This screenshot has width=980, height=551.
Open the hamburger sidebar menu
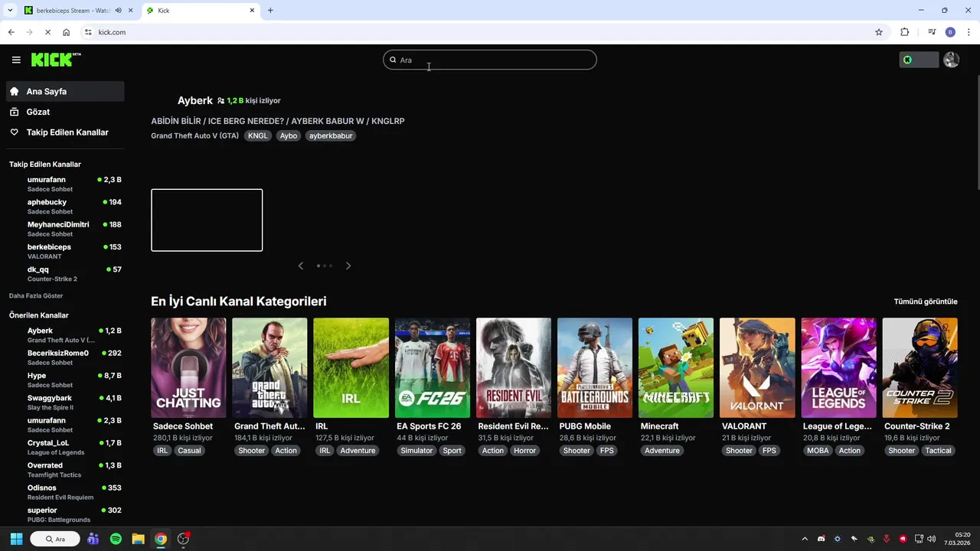tap(16, 60)
